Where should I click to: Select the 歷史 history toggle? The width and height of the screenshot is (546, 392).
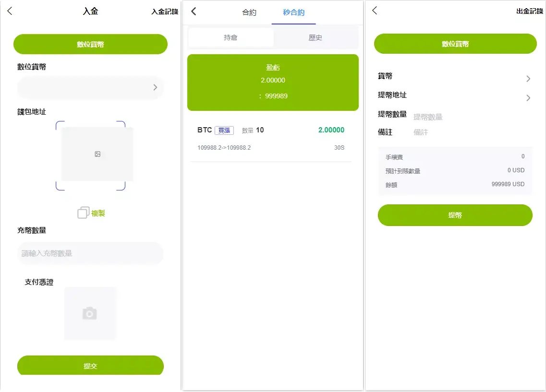point(315,37)
